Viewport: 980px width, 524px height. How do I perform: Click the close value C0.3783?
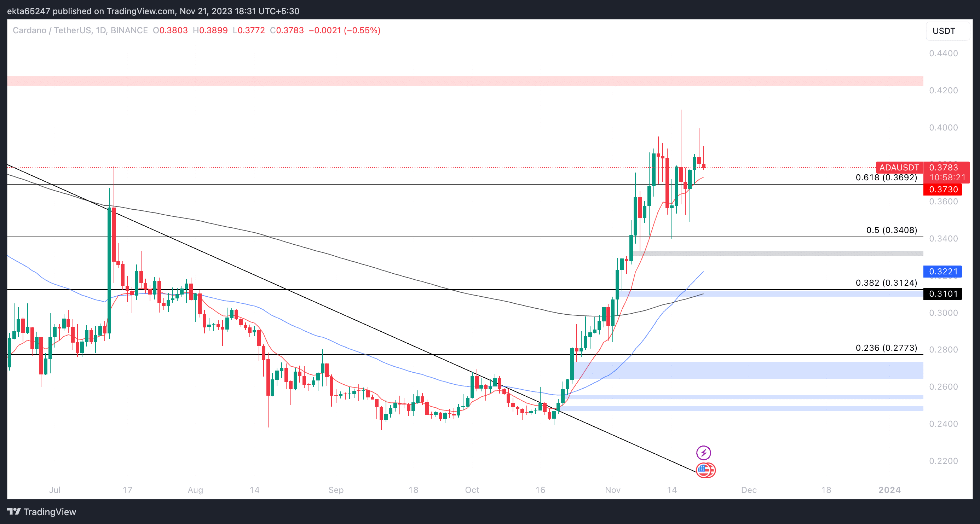click(287, 30)
